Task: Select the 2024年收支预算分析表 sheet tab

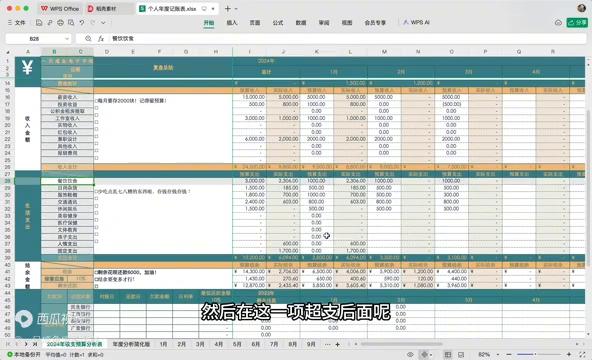Action: pyautogui.click(x=74, y=344)
